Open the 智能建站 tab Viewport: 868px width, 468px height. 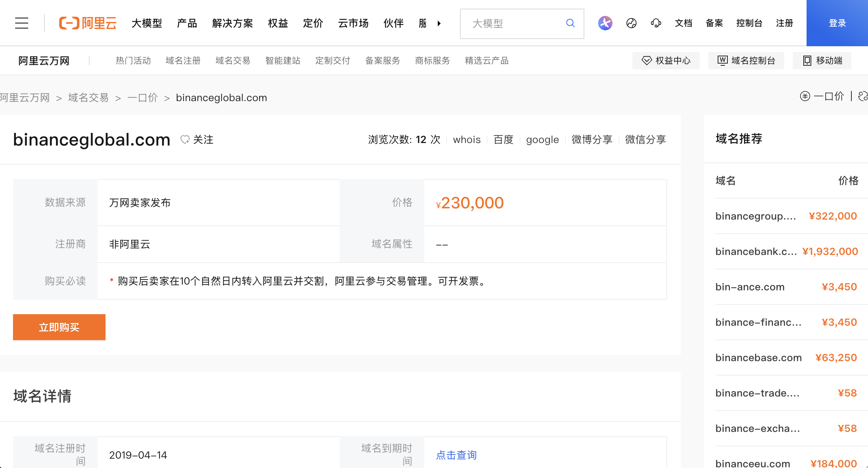283,60
